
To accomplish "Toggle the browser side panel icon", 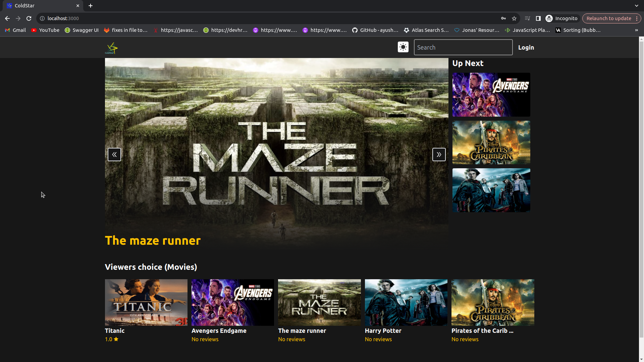I will tap(538, 18).
